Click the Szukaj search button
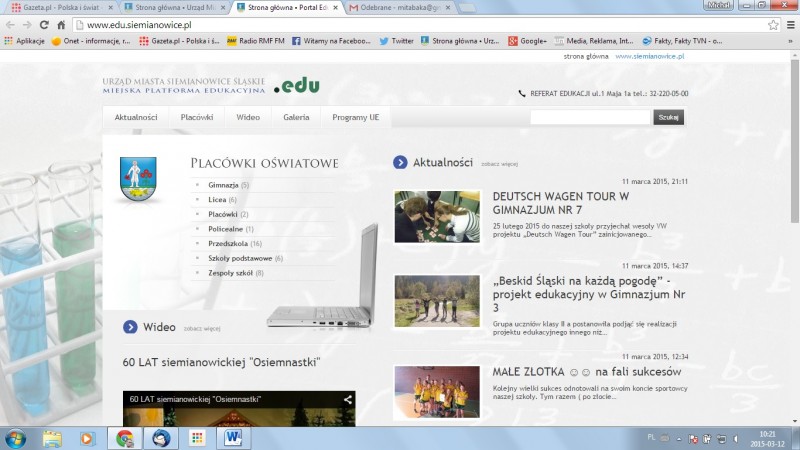 (x=668, y=117)
